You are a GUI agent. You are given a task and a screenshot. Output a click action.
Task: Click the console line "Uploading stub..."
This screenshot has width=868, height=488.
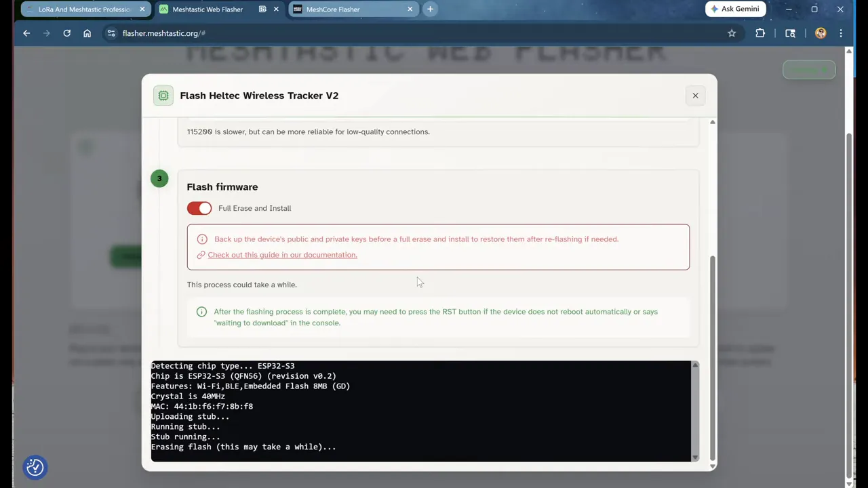pos(190,417)
